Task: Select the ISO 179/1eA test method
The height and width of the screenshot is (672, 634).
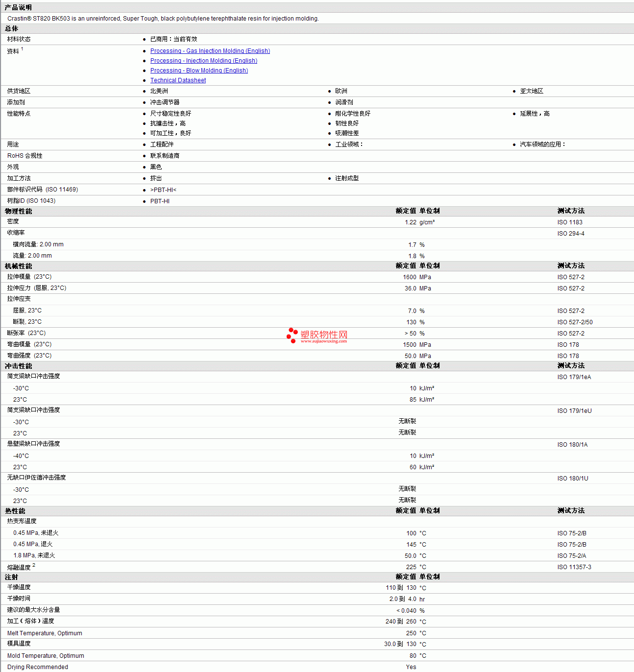Action: tap(574, 377)
